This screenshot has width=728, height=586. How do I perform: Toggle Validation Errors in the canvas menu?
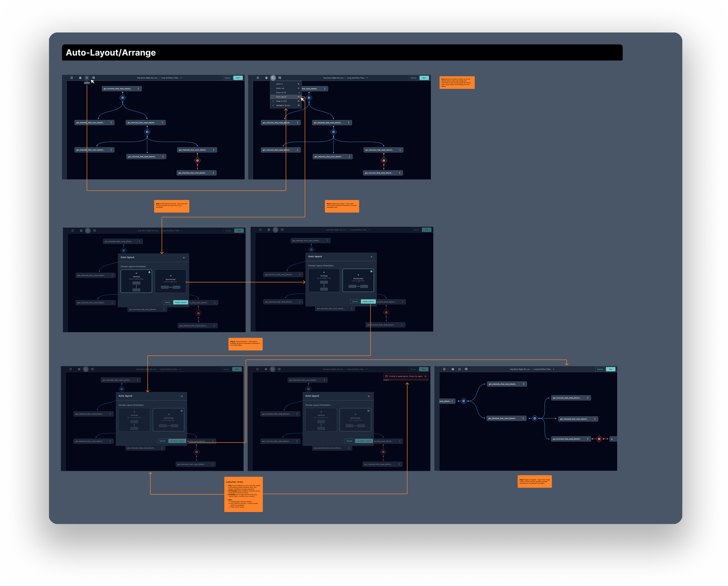(283, 105)
